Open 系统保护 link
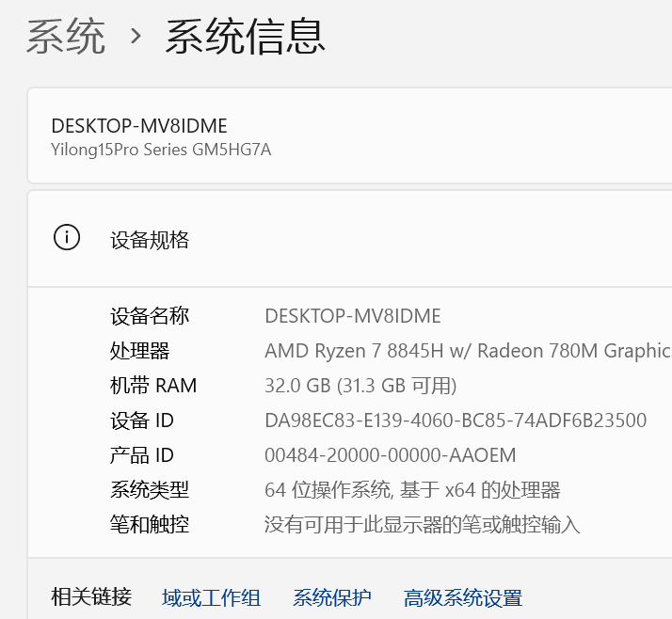Viewport: 672px width, 619px height. click(331, 597)
